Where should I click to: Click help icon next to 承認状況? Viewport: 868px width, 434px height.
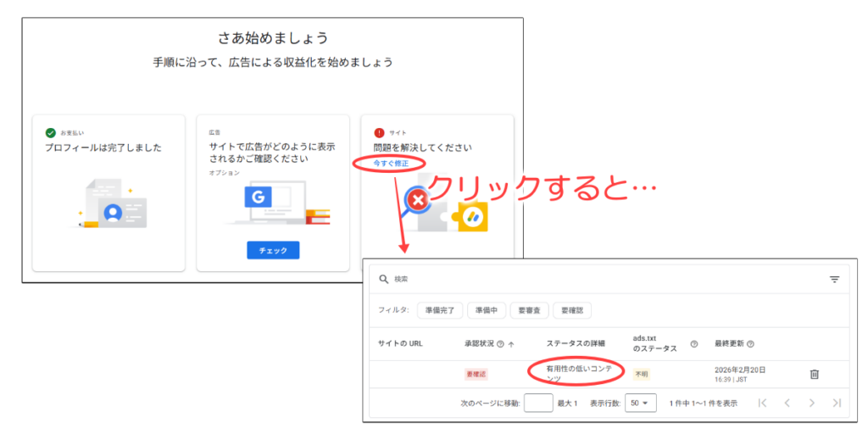tap(500, 343)
